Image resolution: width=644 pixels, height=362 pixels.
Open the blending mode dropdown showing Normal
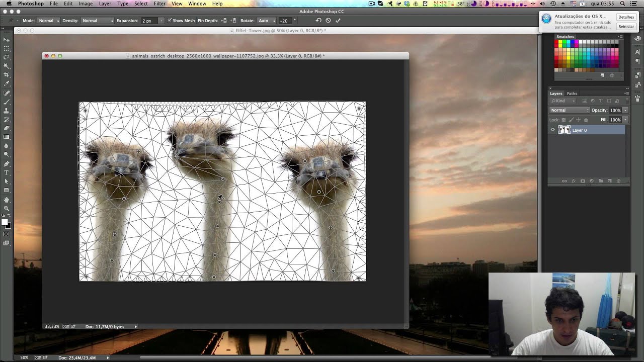pyautogui.click(x=569, y=110)
